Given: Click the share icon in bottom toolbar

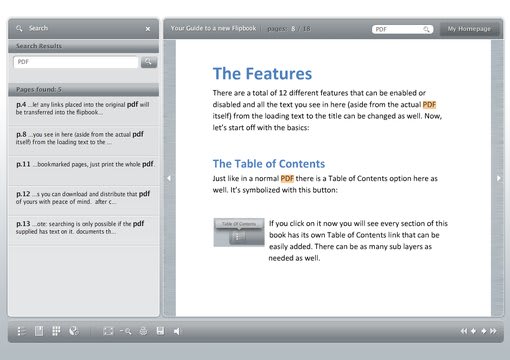Looking at the screenshot, I should (x=74, y=331).
